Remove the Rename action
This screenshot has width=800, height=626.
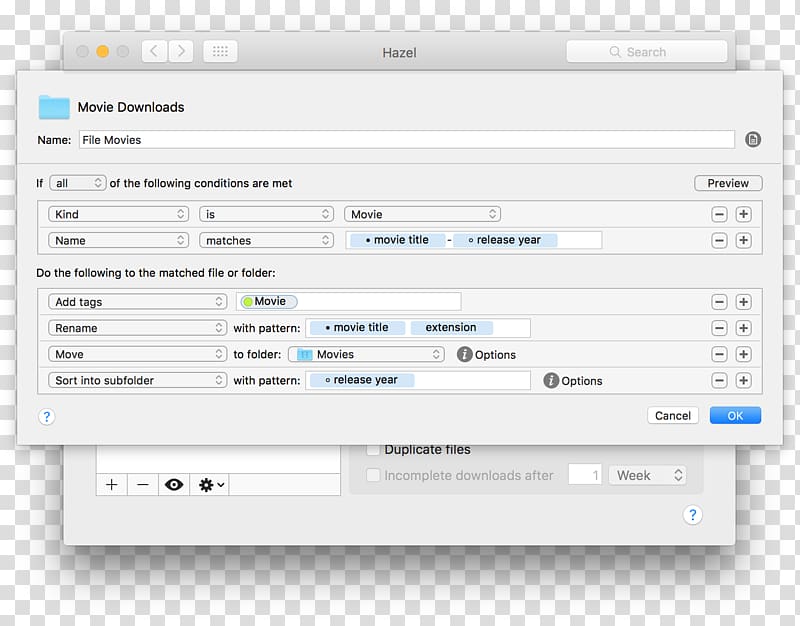coord(719,328)
